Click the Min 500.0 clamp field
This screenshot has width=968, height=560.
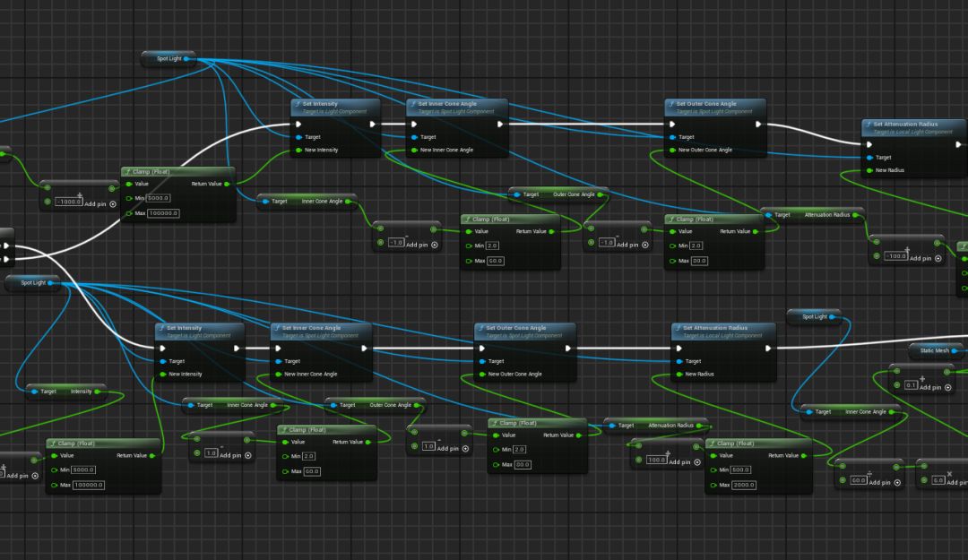(x=741, y=470)
